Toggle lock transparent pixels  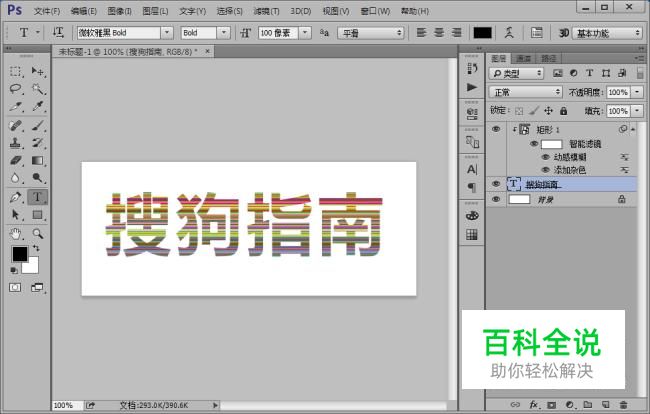tap(519, 111)
